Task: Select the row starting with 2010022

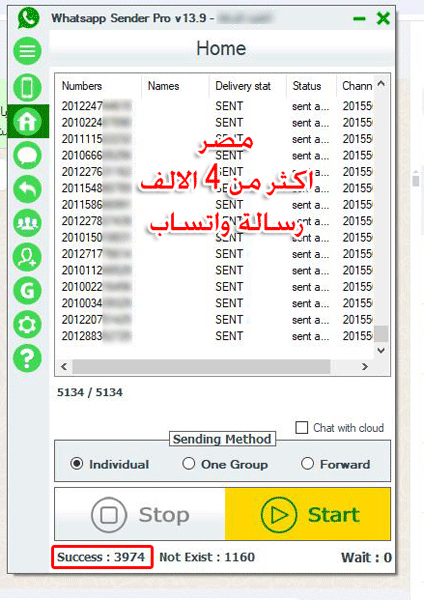Action: pyautogui.click(x=216, y=287)
